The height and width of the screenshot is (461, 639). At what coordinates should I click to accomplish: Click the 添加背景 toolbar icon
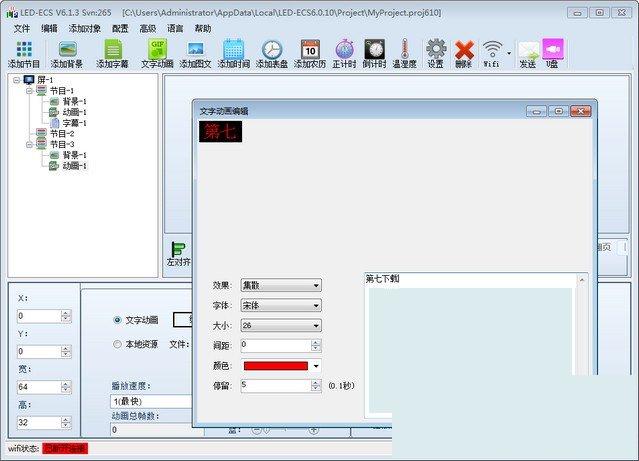67,50
